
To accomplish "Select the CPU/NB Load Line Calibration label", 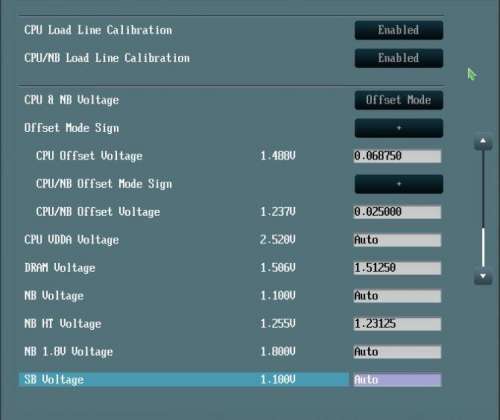I will (107, 58).
